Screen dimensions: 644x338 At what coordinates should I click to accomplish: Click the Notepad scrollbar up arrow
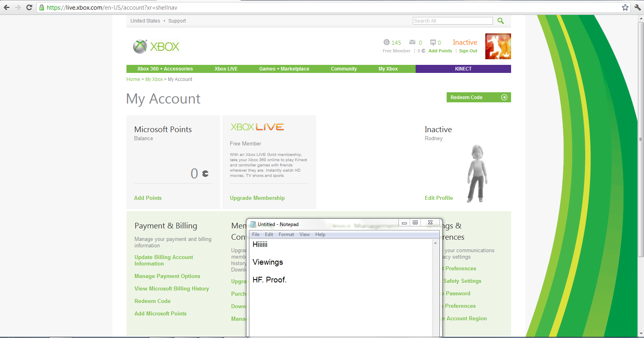(435, 243)
